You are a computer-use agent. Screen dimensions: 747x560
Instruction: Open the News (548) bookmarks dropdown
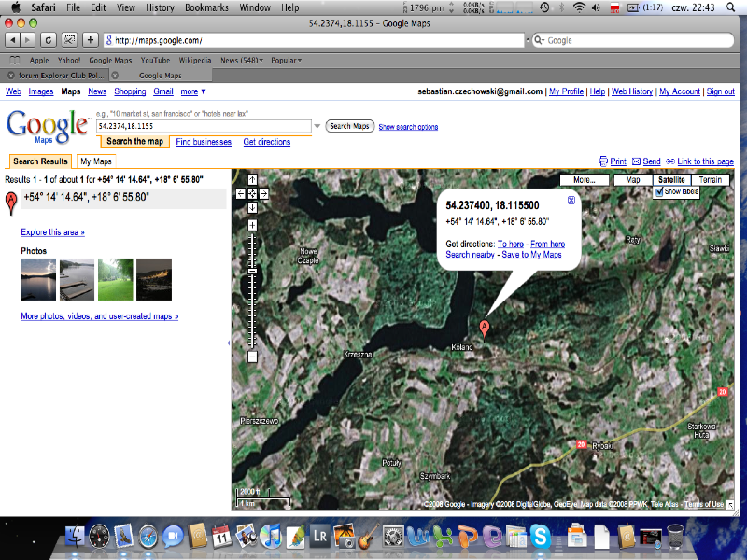click(x=242, y=60)
